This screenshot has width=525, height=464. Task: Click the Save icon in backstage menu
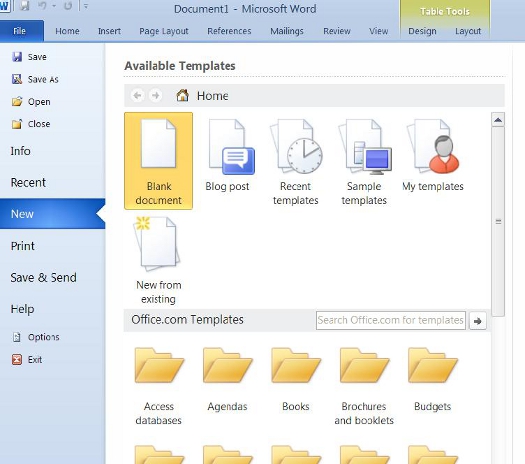pos(17,57)
